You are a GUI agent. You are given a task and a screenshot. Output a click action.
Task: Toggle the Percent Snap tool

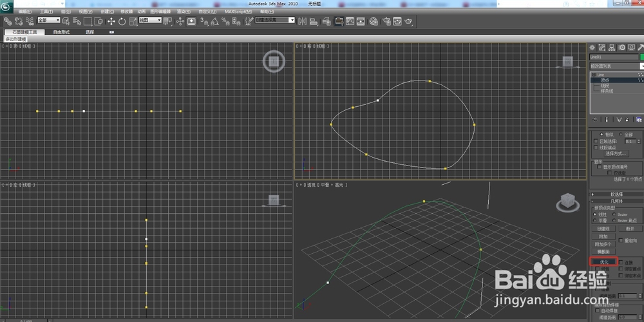point(225,21)
